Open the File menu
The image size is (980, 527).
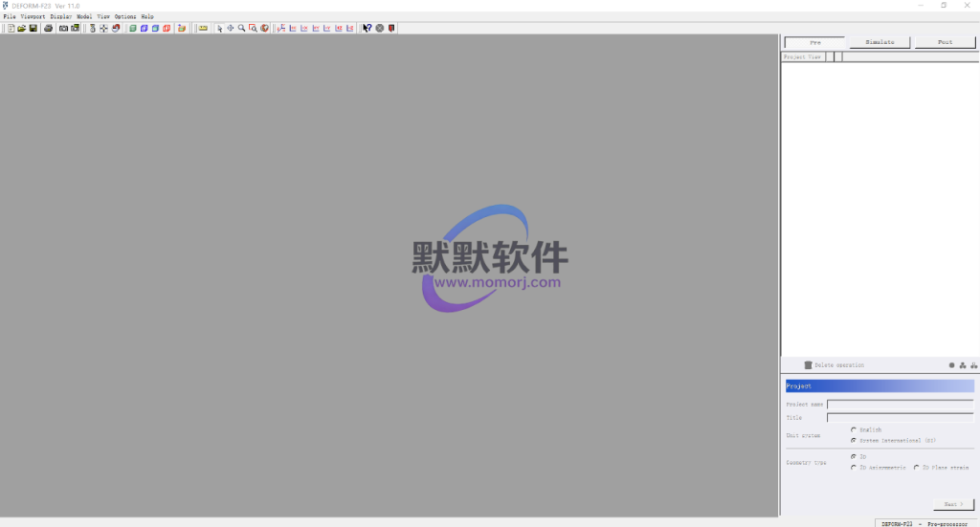click(9, 16)
